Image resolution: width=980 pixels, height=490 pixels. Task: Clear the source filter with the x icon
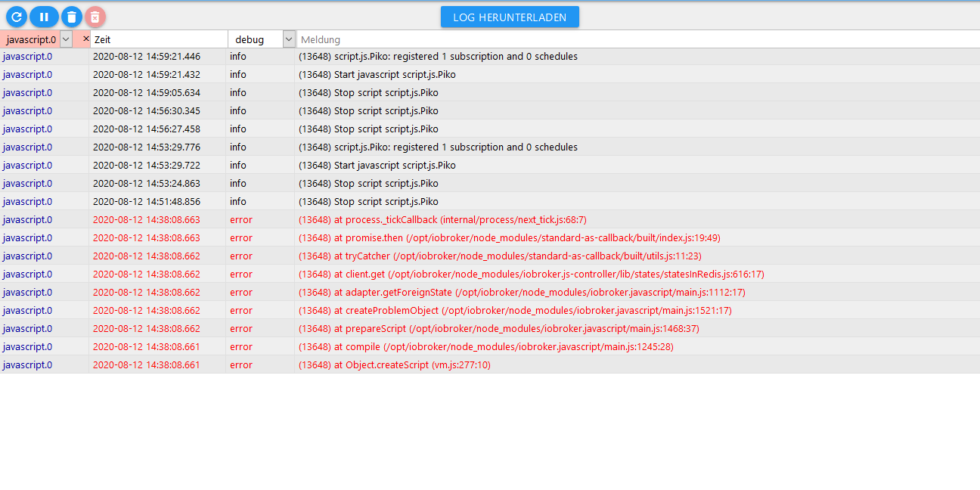[85, 38]
